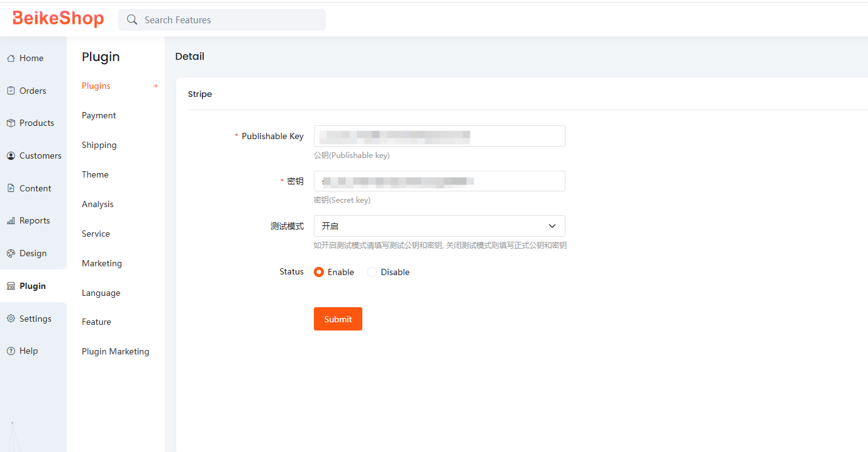Click the Products box icon
The width and height of the screenshot is (868, 452).
[11, 123]
